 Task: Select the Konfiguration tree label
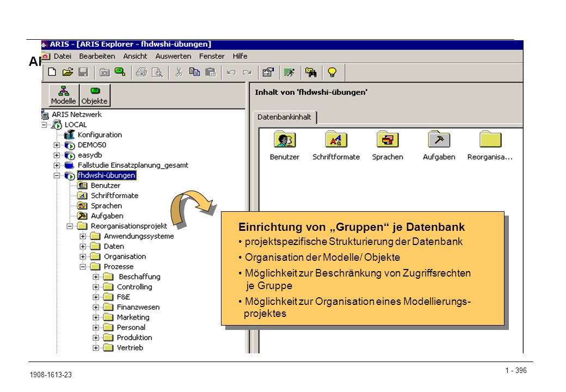click(100, 135)
